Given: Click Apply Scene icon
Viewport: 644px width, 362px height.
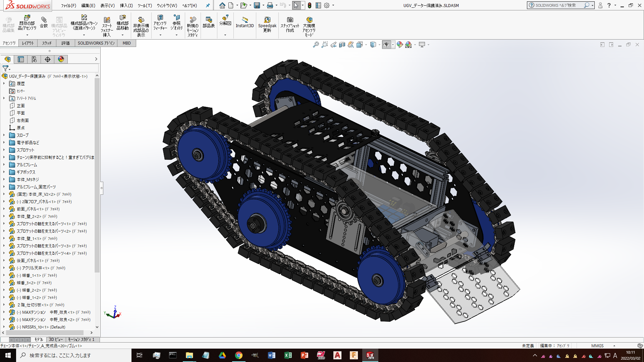Looking at the screenshot, I should (408, 45).
